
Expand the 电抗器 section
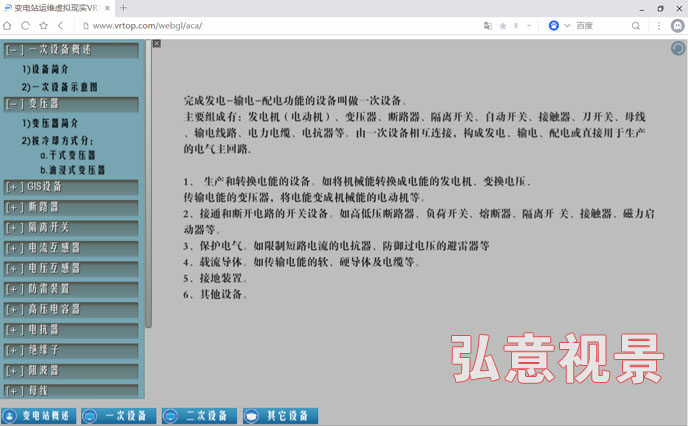click(71, 330)
